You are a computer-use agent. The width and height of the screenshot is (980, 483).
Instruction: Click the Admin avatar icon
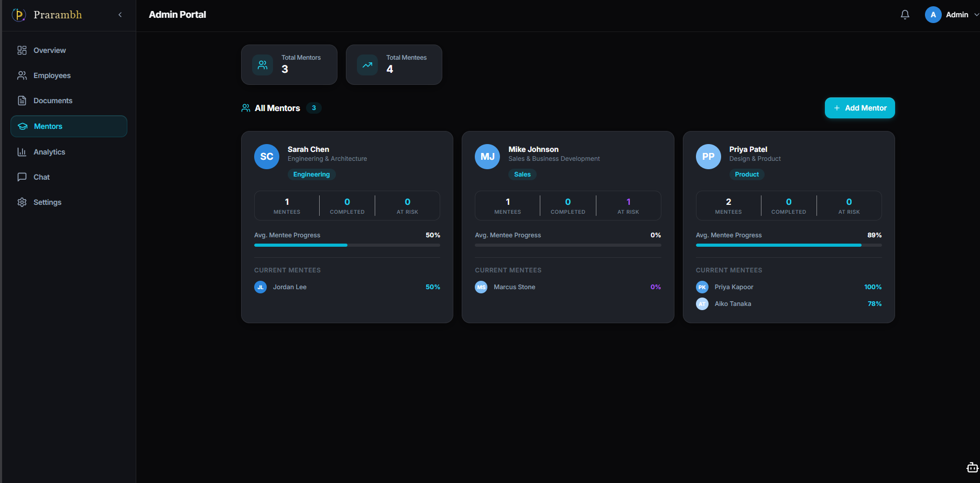933,15
